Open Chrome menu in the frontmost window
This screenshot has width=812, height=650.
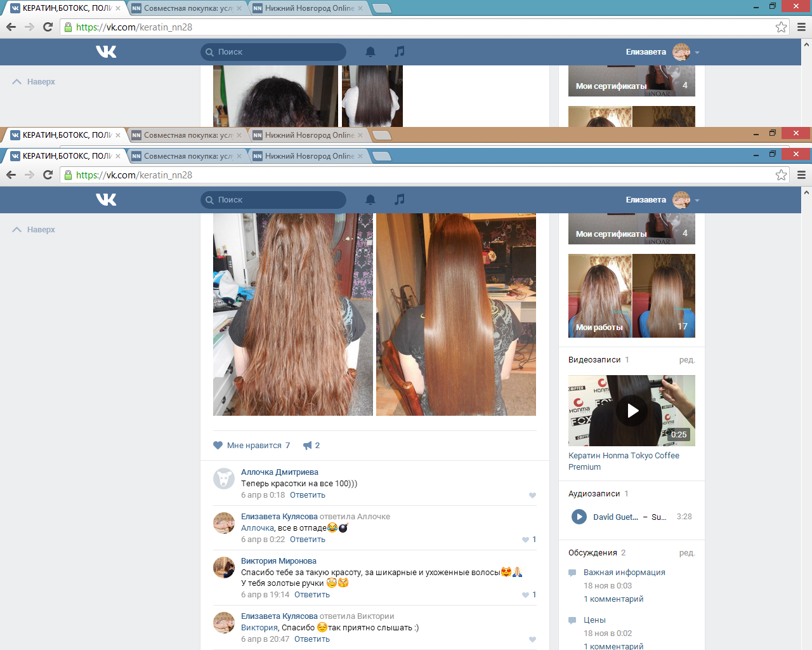coord(801,175)
